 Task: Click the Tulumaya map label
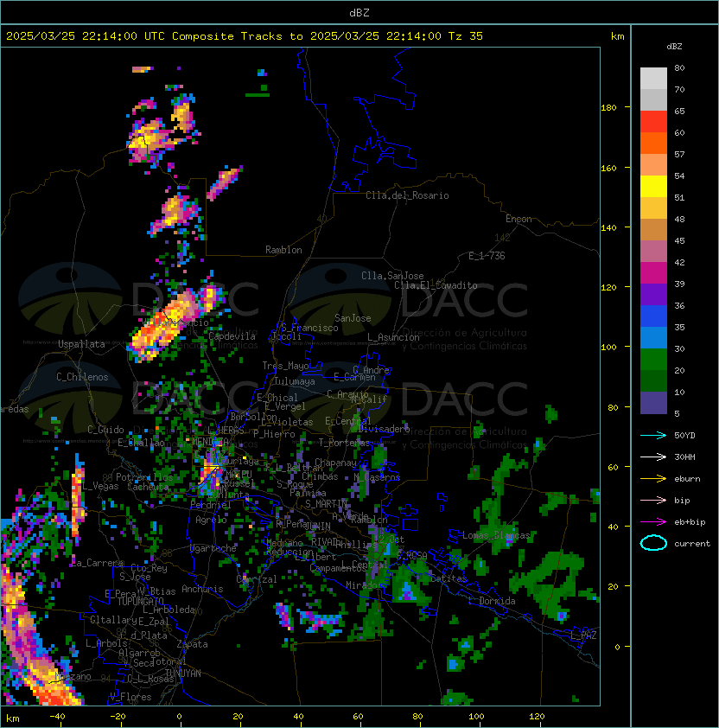(295, 381)
